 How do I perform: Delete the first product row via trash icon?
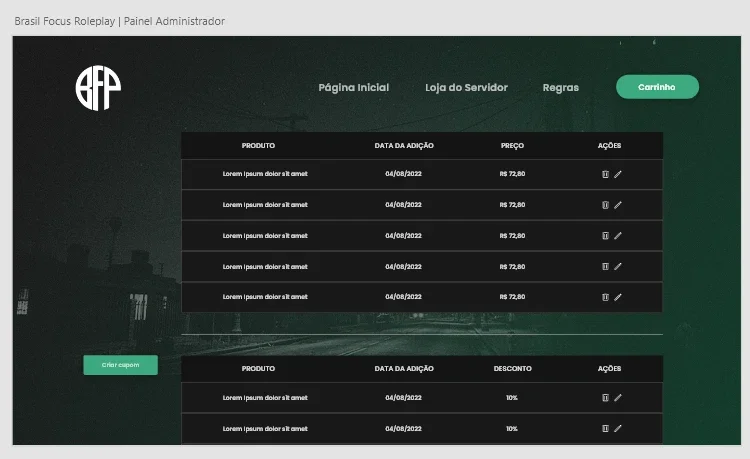point(605,174)
